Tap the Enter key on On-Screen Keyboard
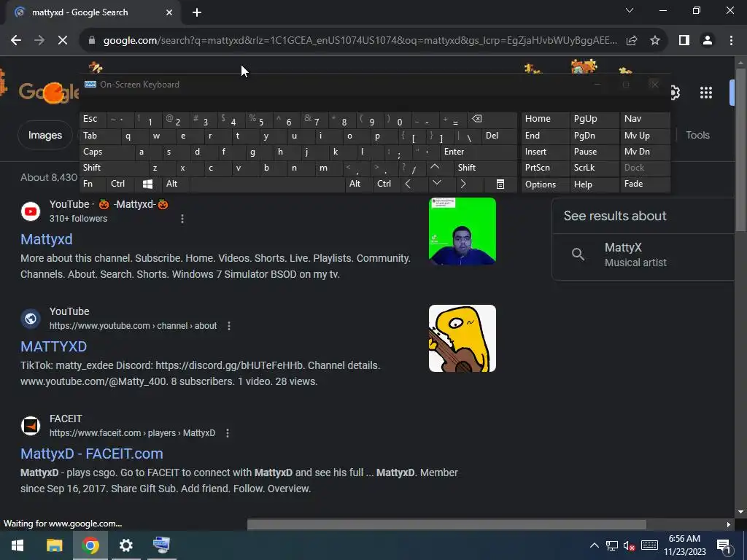Viewport: 747px width, 560px height. pos(479,152)
